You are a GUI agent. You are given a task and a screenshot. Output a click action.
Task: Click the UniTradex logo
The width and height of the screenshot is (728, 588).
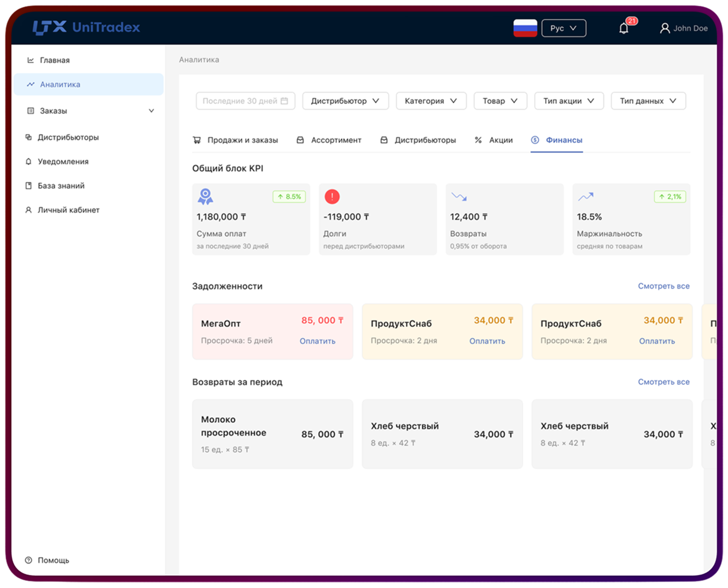pos(86,27)
